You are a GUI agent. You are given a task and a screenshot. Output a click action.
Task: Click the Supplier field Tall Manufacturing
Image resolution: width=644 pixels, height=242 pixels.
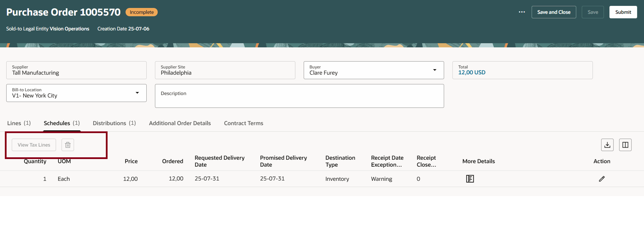click(x=76, y=70)
